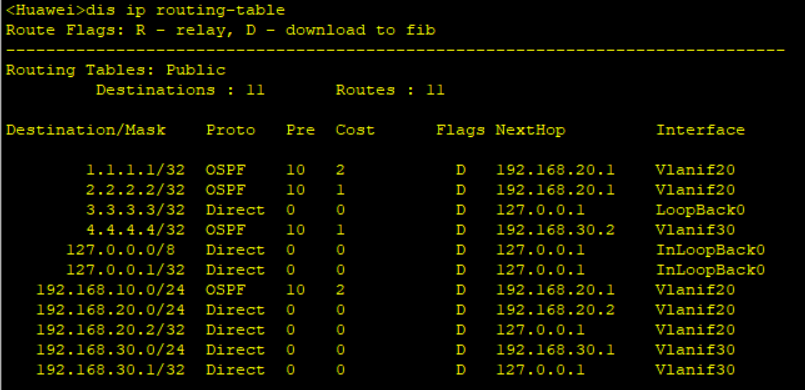
Task: Select the 1.1.1.1/32 destination entry
Action: tap(136, 170)
